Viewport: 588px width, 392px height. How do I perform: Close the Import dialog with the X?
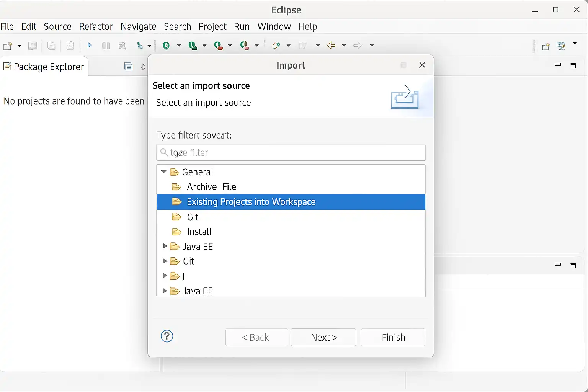pyautogui.click(x=422, y=65)
